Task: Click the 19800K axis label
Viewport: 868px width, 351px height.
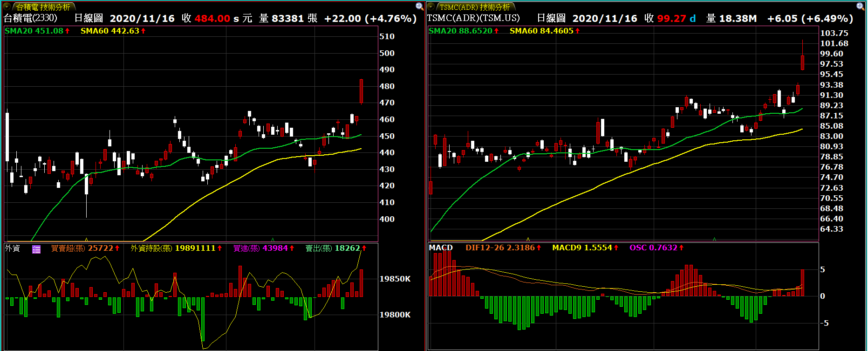Action: point(395,315)
